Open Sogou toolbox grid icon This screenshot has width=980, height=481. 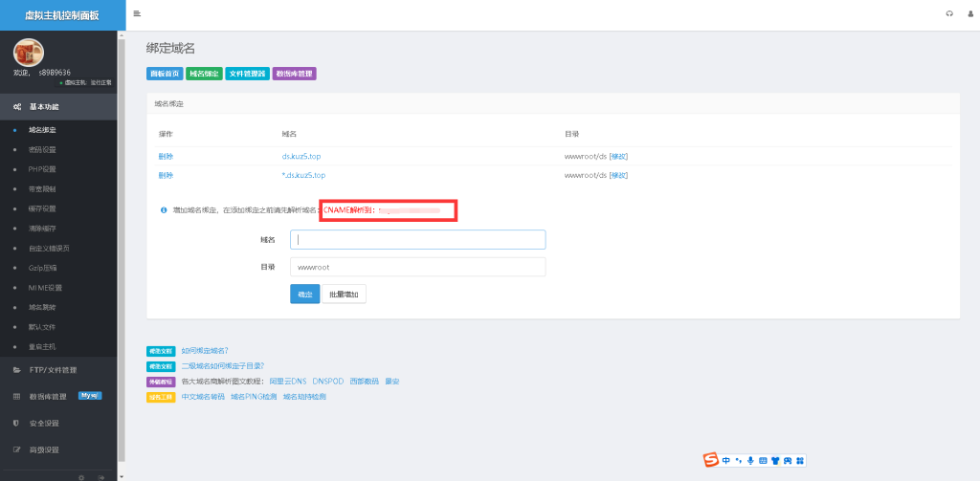click(799, 460)
